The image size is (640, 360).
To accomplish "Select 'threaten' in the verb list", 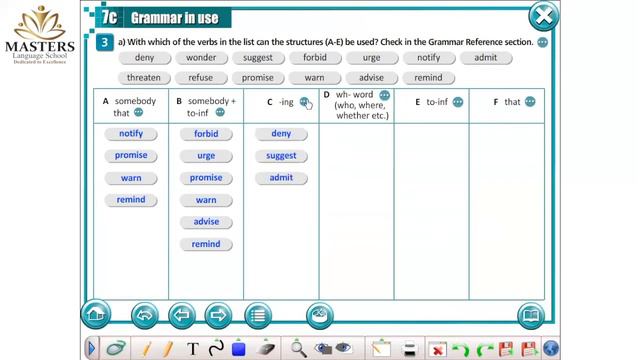I will (144, 78).
